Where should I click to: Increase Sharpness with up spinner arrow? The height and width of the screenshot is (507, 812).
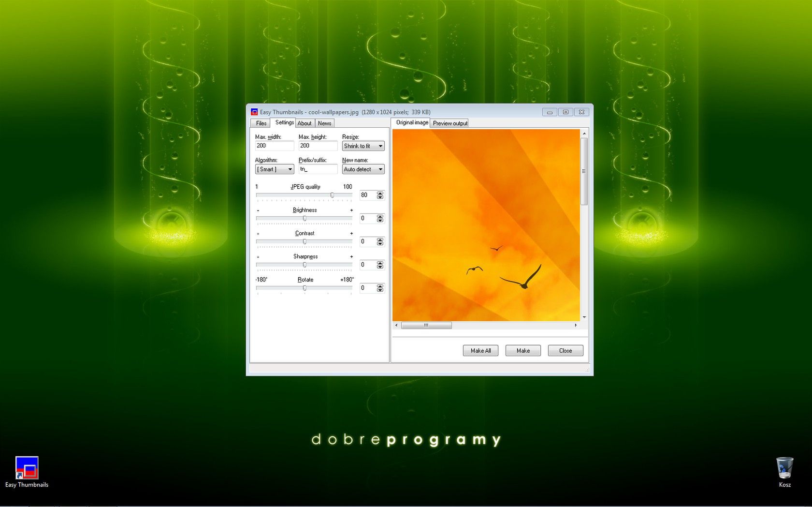[380, 263]
